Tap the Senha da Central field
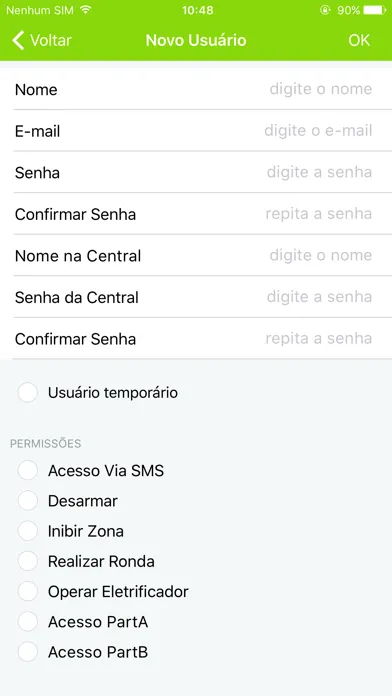 pyautogui.click(x=196, y=297)
